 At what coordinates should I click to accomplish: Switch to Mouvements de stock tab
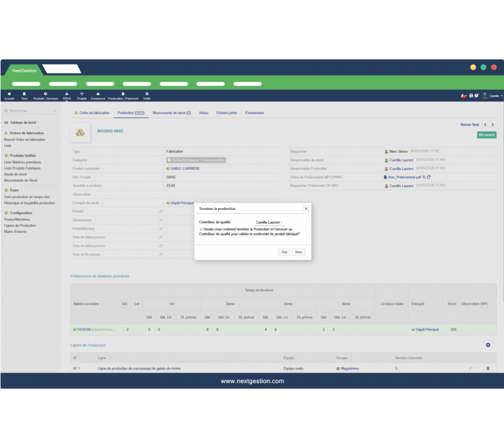pyautogui.click(x=171, y=113)
